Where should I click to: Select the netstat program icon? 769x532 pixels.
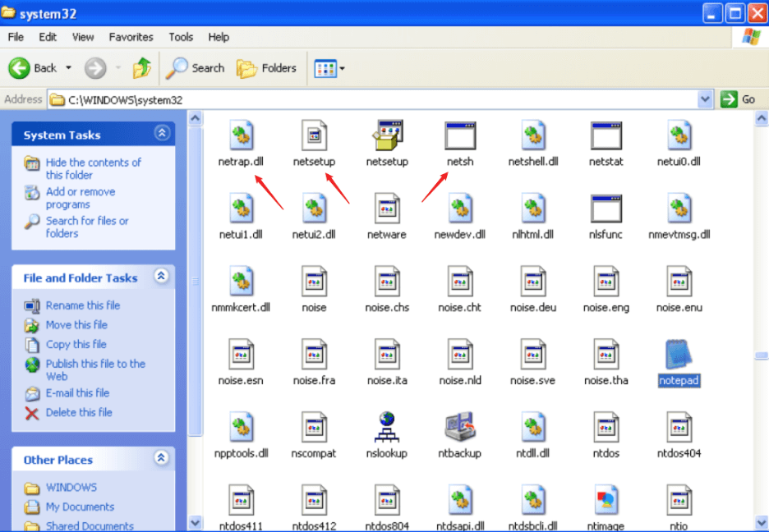click(x=606, y=135)
